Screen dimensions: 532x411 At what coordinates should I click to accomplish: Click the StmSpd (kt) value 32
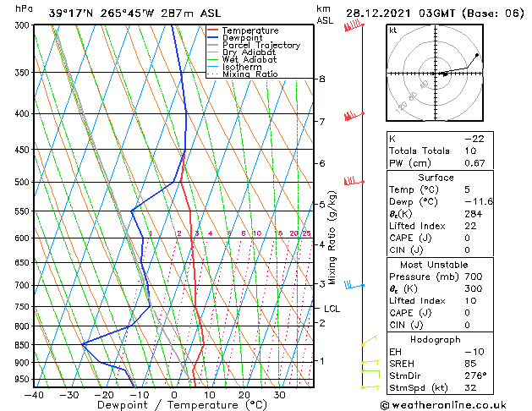(x=470, y=387)
